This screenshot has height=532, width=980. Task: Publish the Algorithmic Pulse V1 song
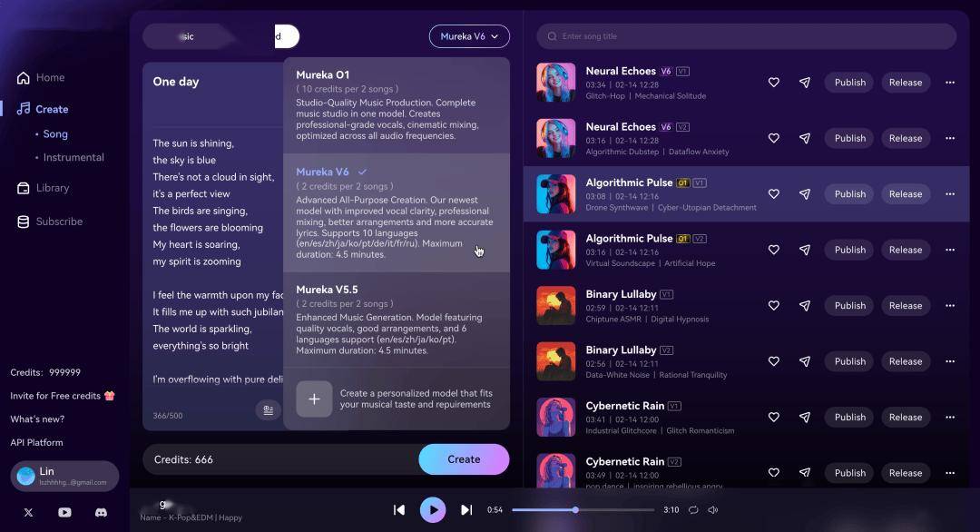(x=850, y=193)
